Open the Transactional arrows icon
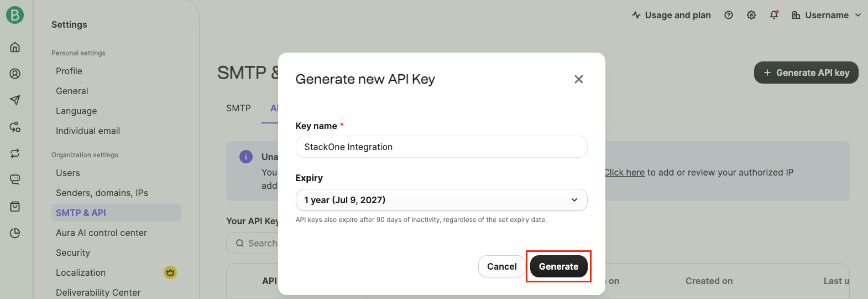Image resolution: width=868 pixels, height=299 pixels. (15, 153)
